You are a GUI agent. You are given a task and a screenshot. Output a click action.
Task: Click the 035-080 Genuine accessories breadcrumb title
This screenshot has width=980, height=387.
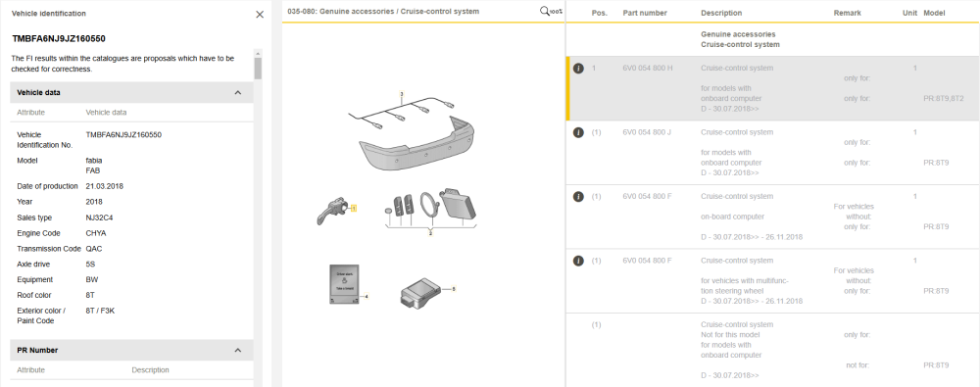pos(383,11)
